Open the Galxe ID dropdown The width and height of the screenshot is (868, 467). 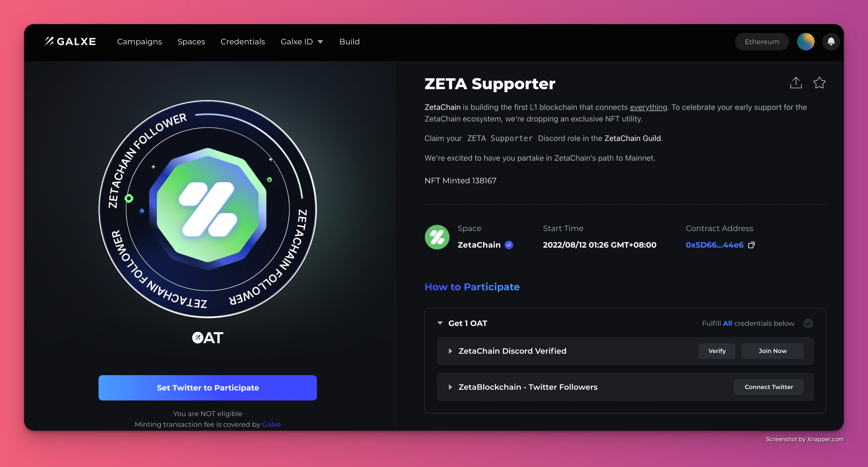click(x=302, y=41)
